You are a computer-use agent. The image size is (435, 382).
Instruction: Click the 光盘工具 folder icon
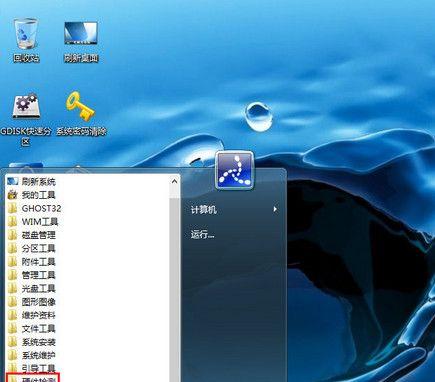coord(12,288)
